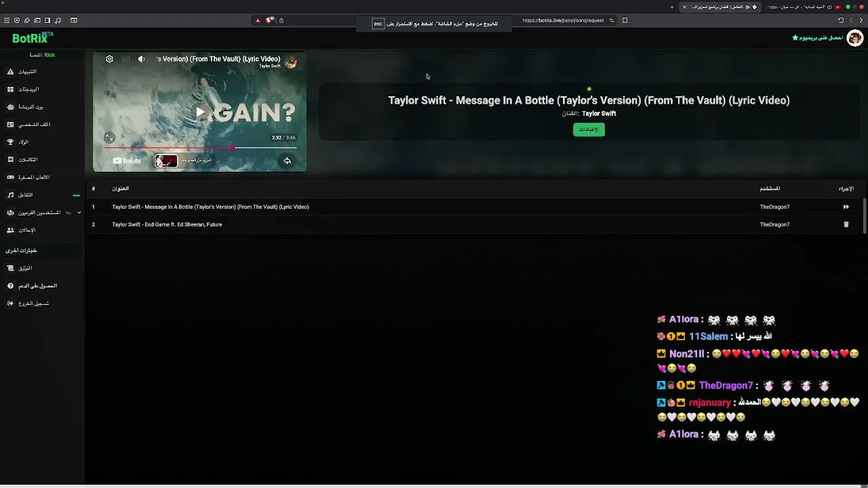Click artist name Taylor Swift below heading
The height and width of the screenshot is (488, 868).
click(599, 114)
